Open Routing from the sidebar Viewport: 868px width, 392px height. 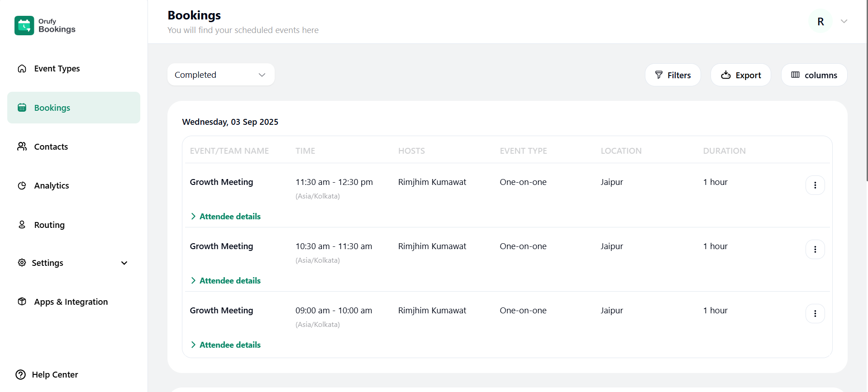[49, 225]
